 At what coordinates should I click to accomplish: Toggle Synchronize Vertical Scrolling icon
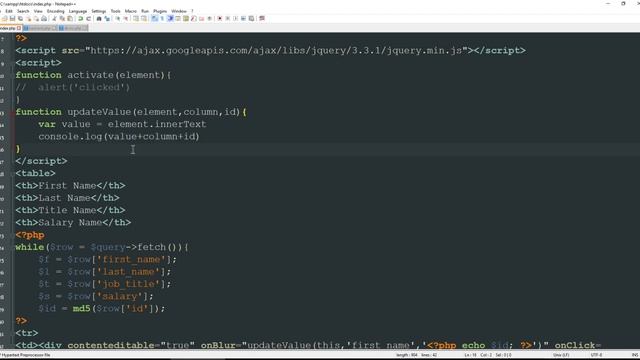136,18
